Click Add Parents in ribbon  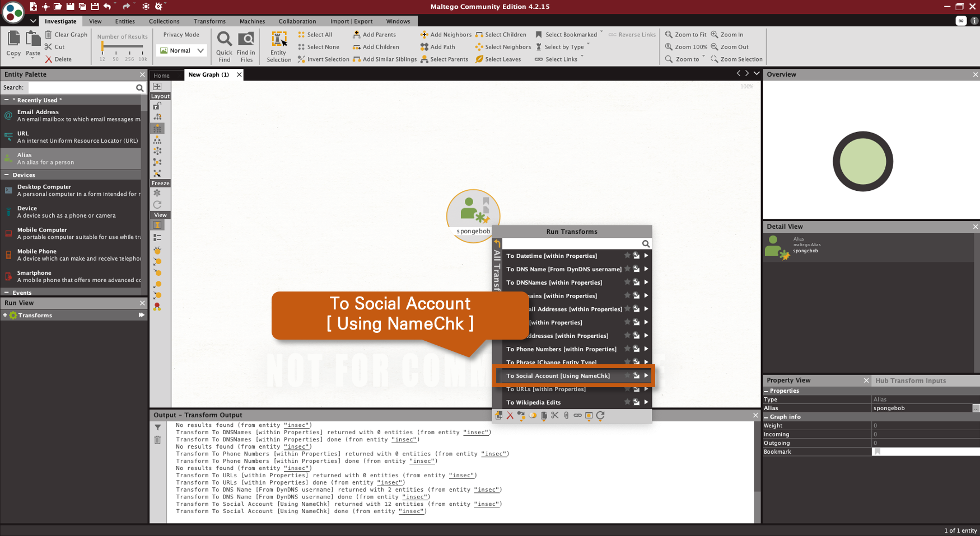pyautogui.click(x=374, y=35)
